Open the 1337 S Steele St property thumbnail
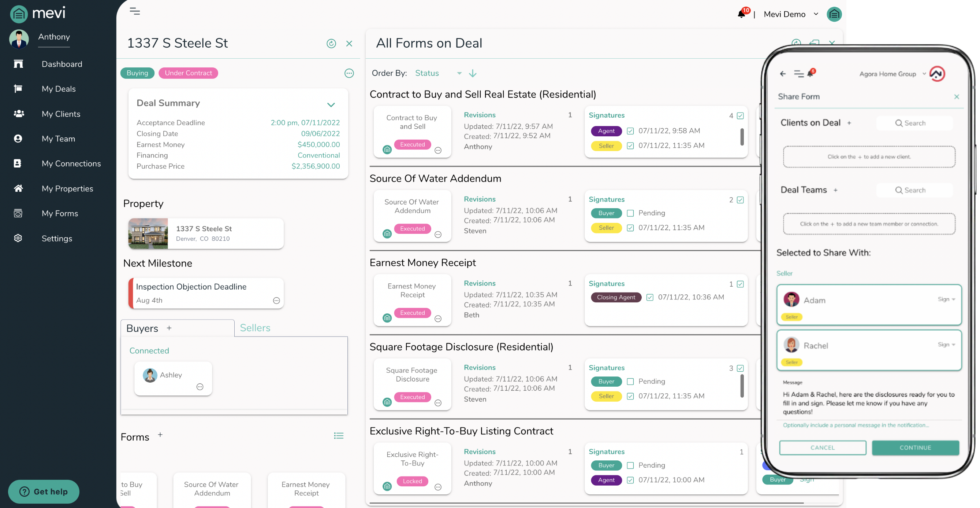 click(148, 233)
